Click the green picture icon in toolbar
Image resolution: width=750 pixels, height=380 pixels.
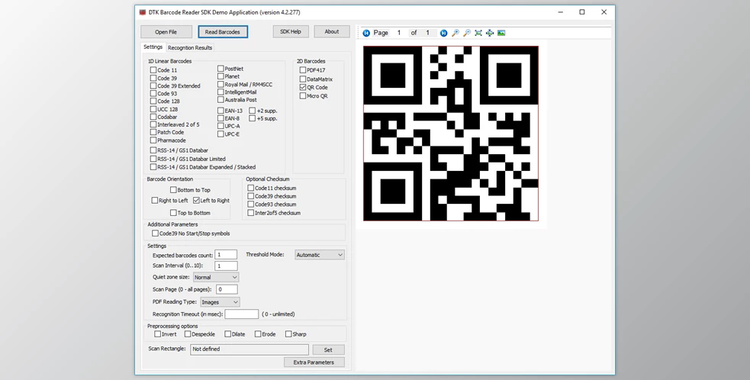[x=501, y=33]
